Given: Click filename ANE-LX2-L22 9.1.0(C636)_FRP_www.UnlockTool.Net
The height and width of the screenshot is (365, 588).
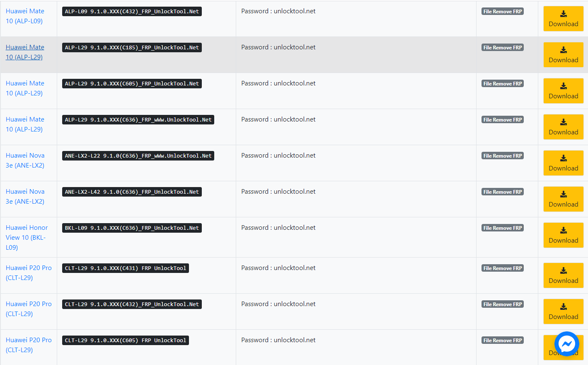Looking at the screenshot, I should click(138, 156).
